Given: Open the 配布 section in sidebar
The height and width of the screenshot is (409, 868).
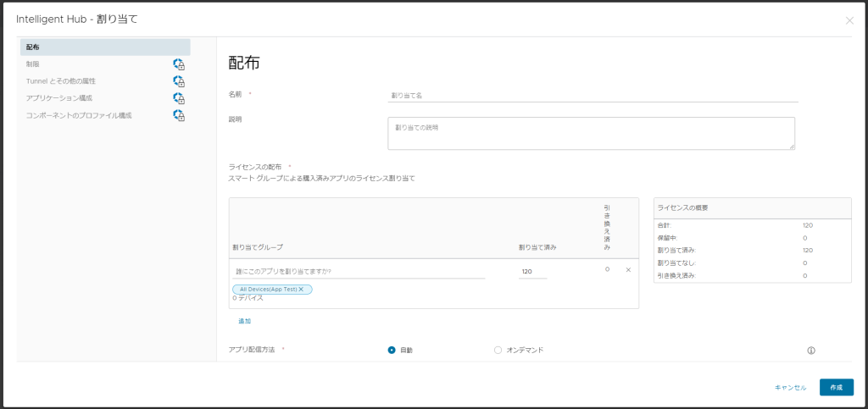Looking at the screenshot, I should tap(105, 47).
